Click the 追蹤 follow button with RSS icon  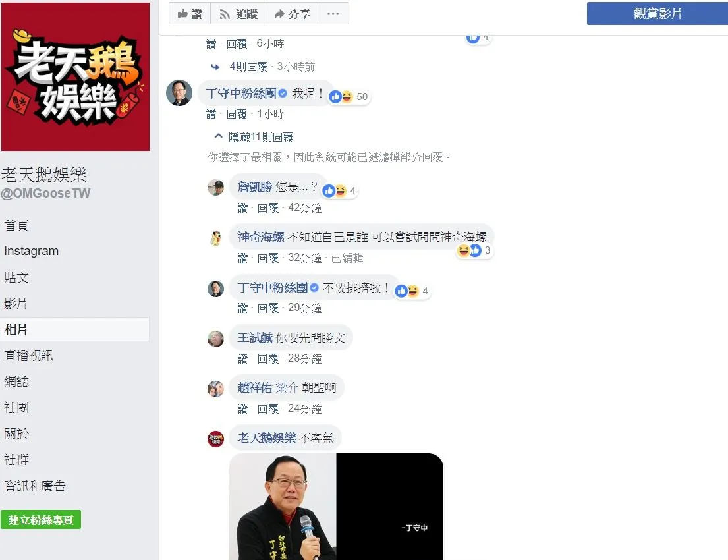[238, 13]
